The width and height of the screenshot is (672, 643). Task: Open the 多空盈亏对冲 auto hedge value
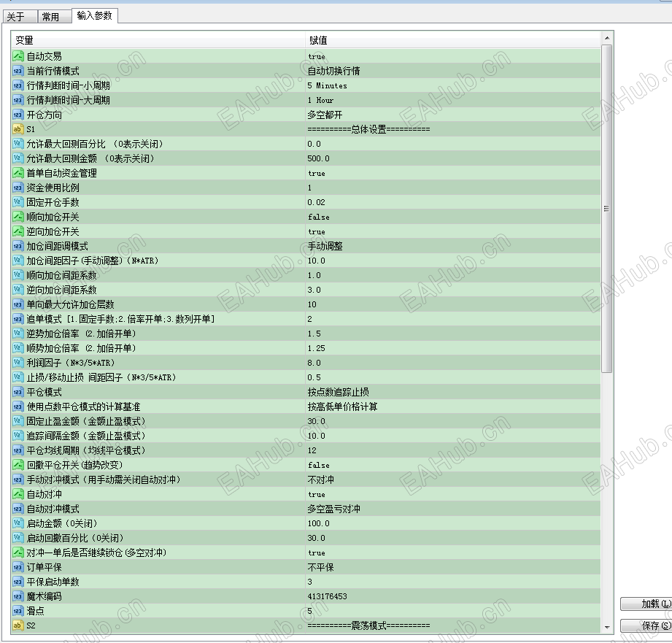[x=333, y=509]
